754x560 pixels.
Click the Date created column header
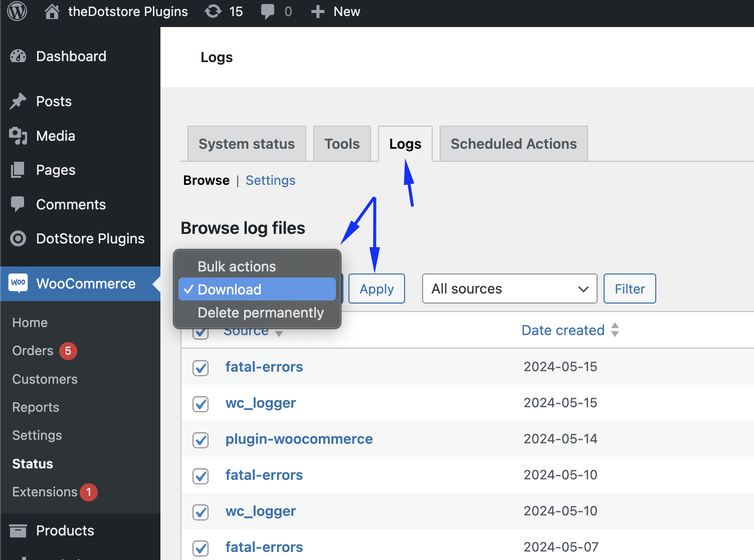[563, 330]
